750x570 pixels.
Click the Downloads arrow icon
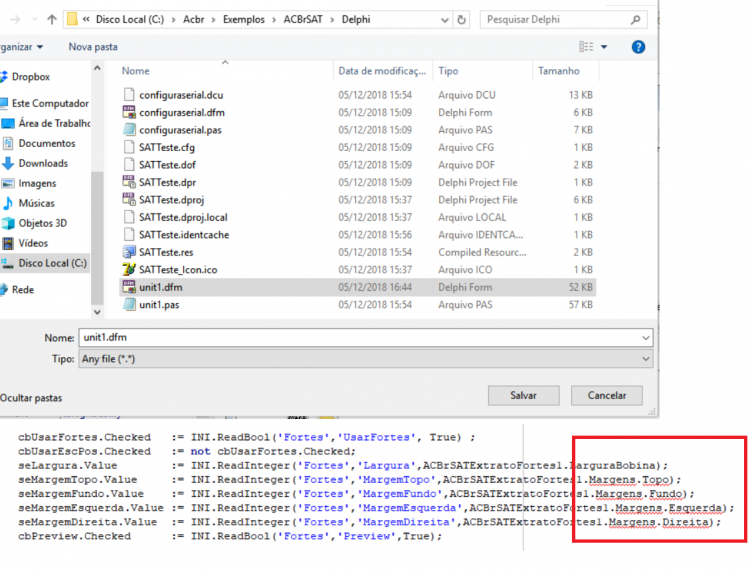8,164
